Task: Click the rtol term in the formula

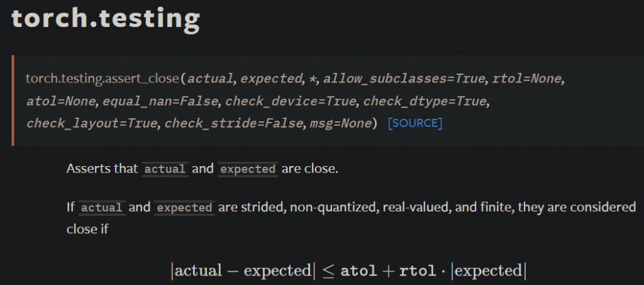Action: click(418, 271)
